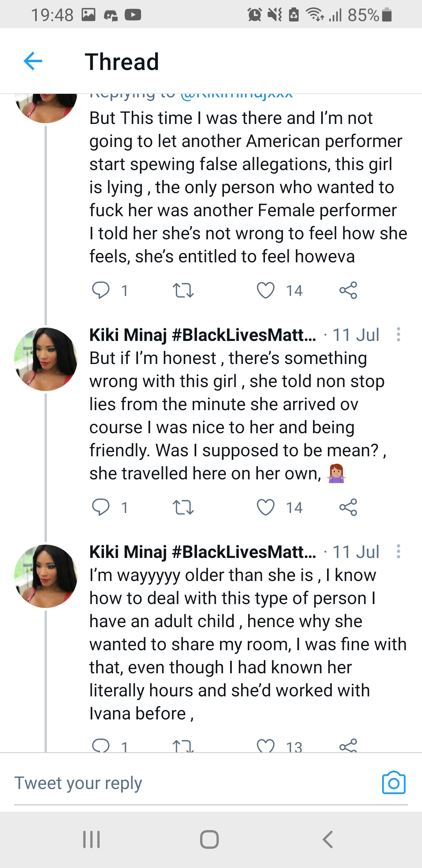Tap the back arrow beside Thread
Screen dimensions: 422x868
(x=33, y=61)
